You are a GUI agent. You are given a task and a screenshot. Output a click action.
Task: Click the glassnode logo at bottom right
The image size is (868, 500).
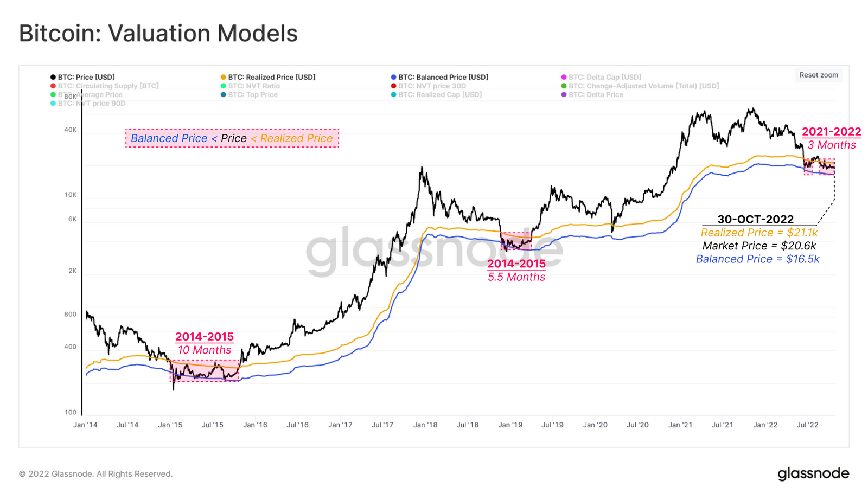pyautogui.click(x=813, y=473)
